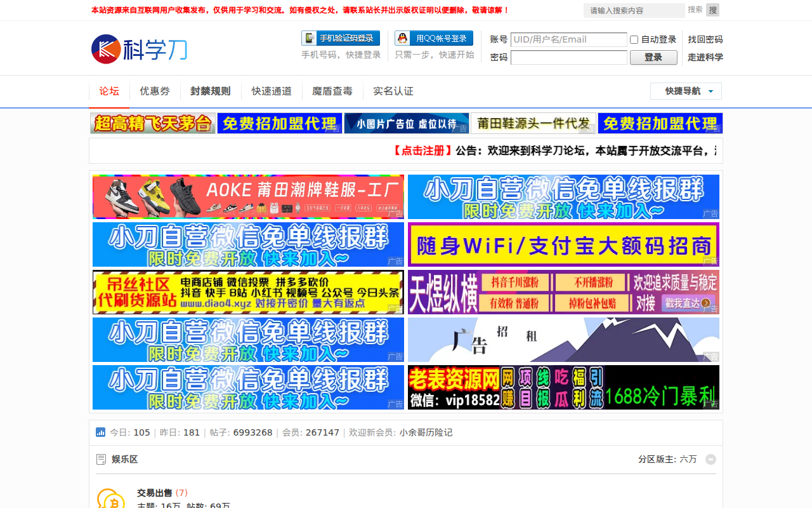Image resolution: width=812 pixels, height=508 pixels.
Task: Select the 论坛 navigation tab
Action: (x=109, y=91)
